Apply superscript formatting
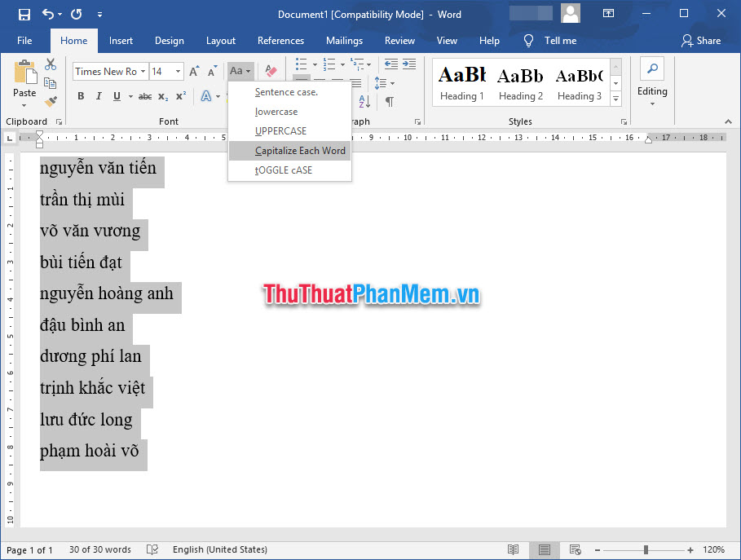 pyautogui.click(x=180, y=96)
